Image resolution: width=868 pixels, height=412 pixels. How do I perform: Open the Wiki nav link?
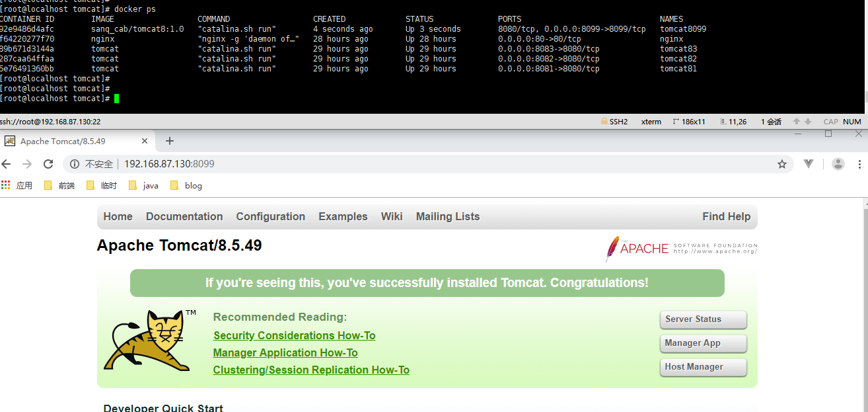[392, 216]
